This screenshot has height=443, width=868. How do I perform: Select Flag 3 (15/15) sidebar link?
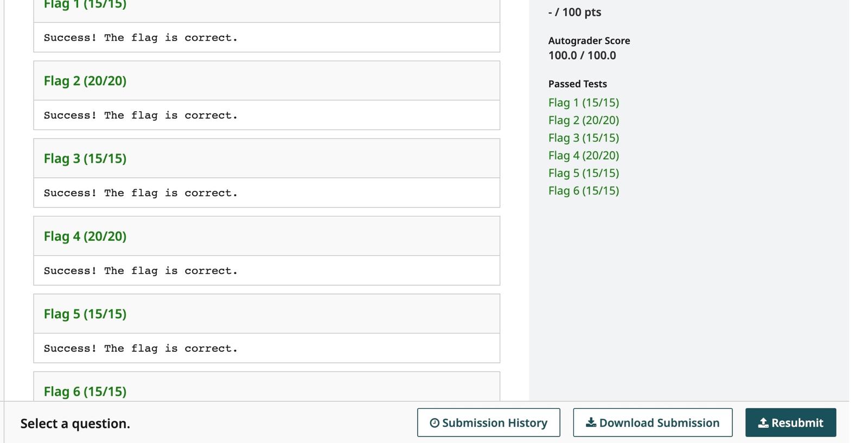click(x=583, y=138)
